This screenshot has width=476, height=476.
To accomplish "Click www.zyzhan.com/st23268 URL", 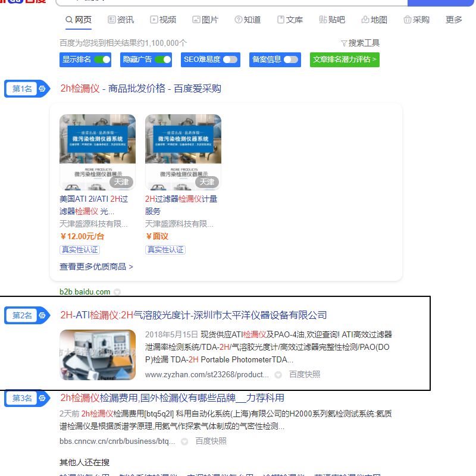I will pos(206,374).
